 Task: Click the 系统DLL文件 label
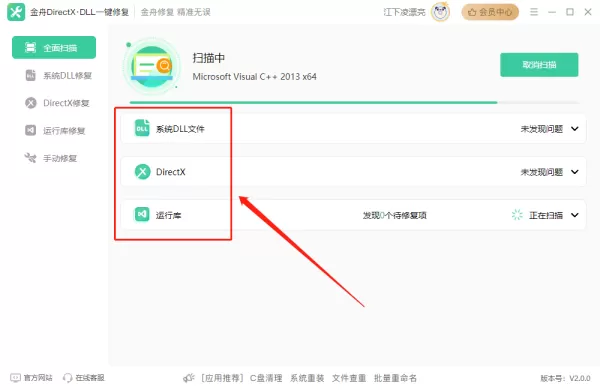180,129
